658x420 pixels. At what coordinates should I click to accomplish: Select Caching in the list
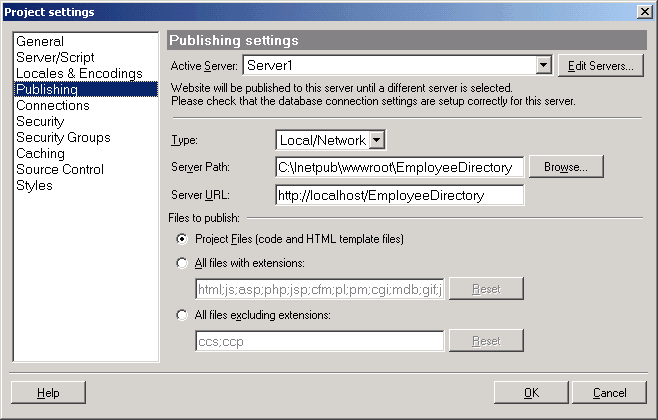tap(40, 154)
